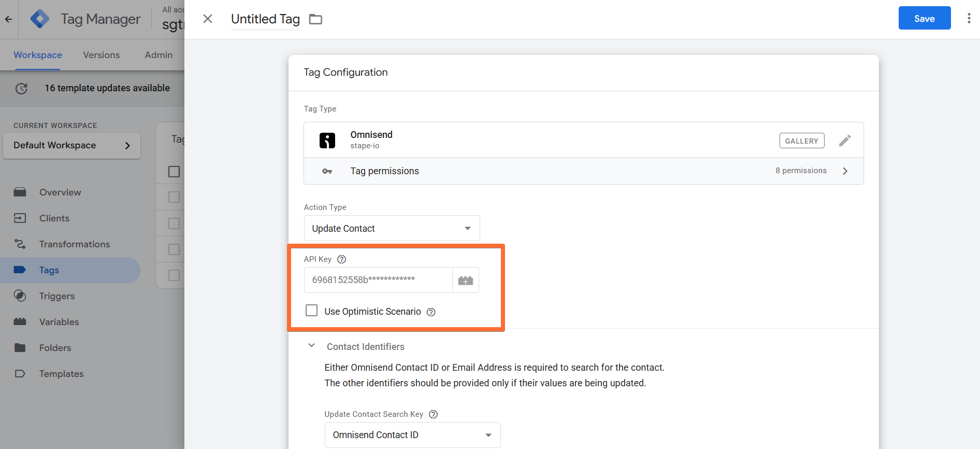Image resolution: width=980 pixels, height=449 pixels.
Task: Expand 8 permissions chevron
Action: 845,171
